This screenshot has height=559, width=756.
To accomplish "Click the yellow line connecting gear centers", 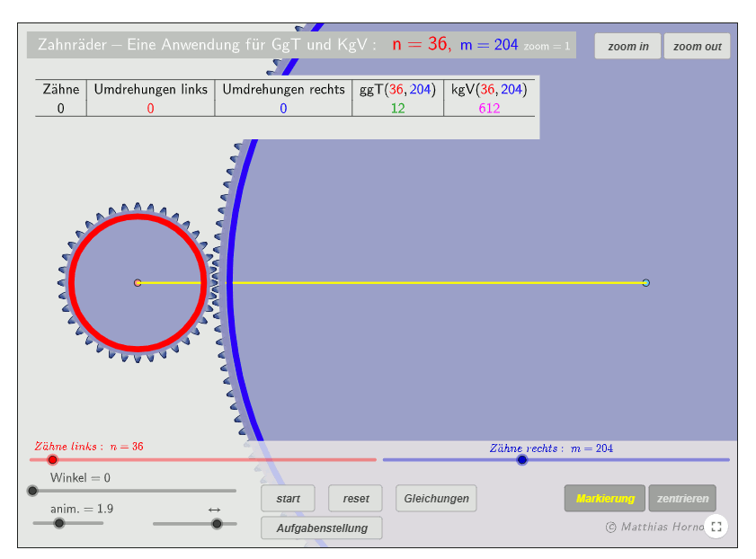I will point(405,282).
